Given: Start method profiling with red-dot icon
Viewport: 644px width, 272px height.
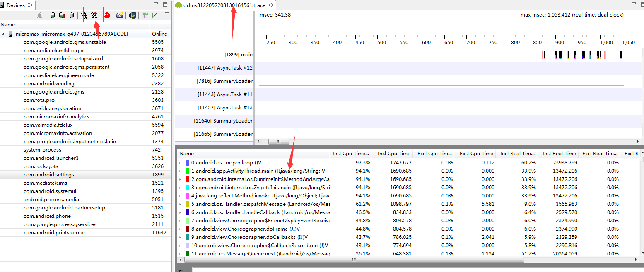Looking at the screenshot, I should (94, 15).
